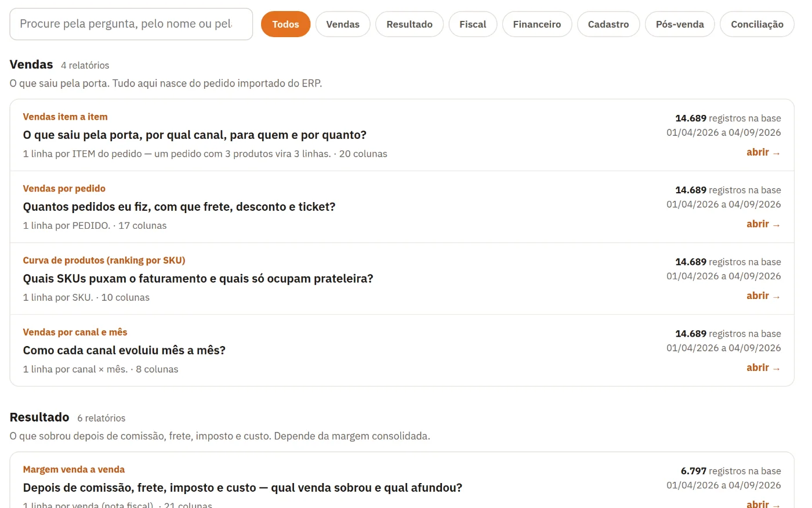The image size is (812, 508).
Task: Open the Vendas por canal e mês title
Action: point(75,332)
